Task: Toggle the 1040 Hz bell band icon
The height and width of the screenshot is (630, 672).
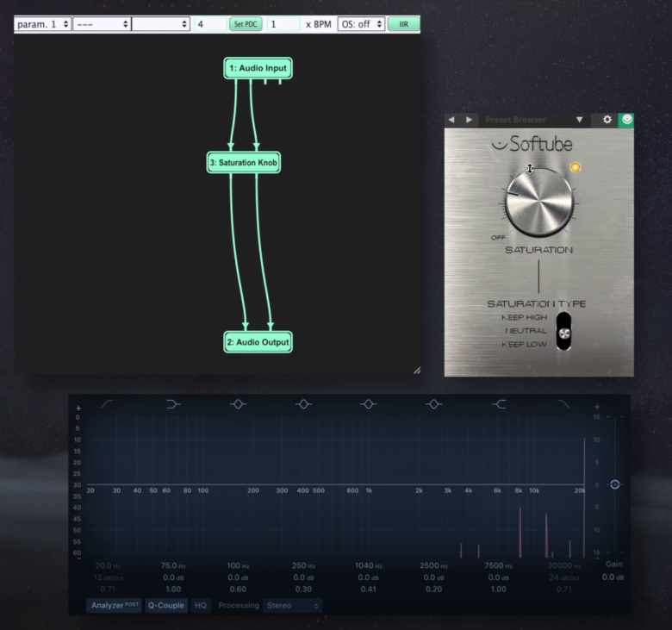Action: point(369,404)
